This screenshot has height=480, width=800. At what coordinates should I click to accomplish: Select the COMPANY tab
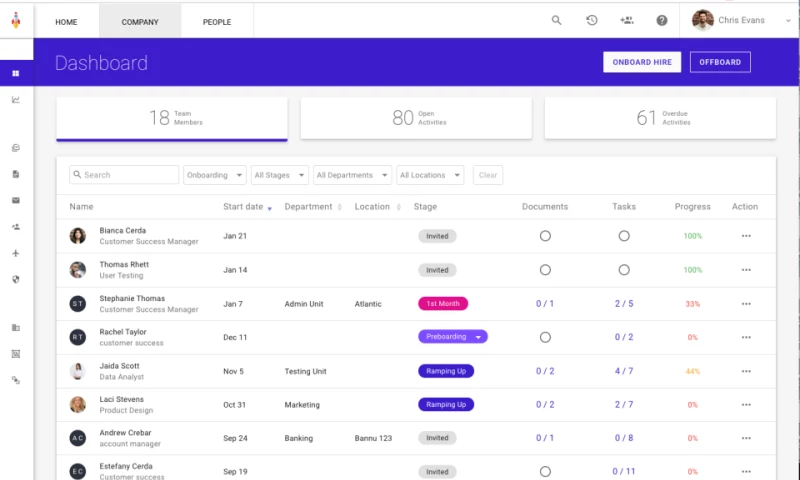(x=140, y=22)
